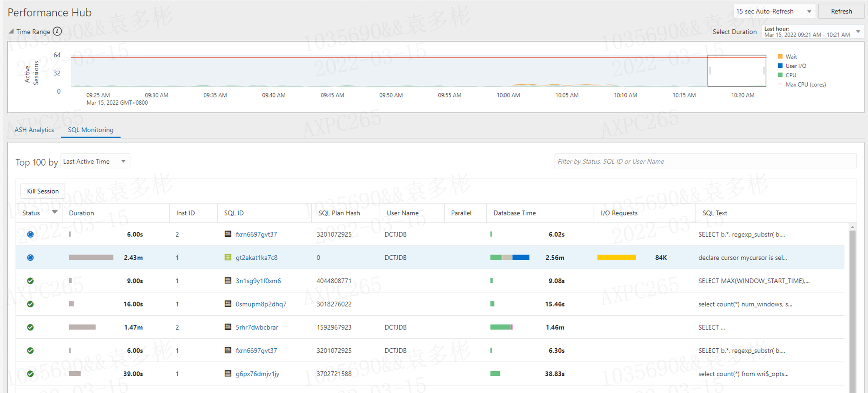Image resolution: width=868 pixels, height=393 pixels.
Task: Click the User I/O legend blue swatch
Action: coord(780,66)
